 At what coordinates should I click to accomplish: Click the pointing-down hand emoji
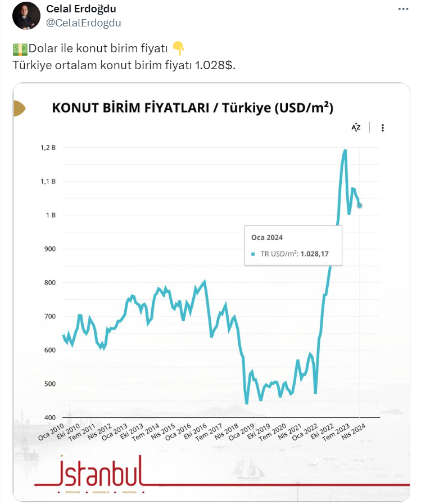tap(178, 48)
